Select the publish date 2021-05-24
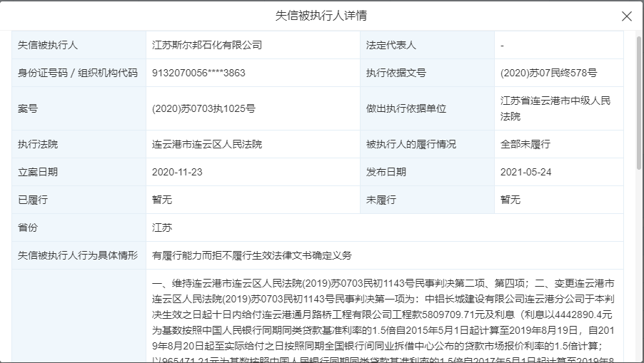This screenshot has height=363, width=644. [x=525, y=172]
